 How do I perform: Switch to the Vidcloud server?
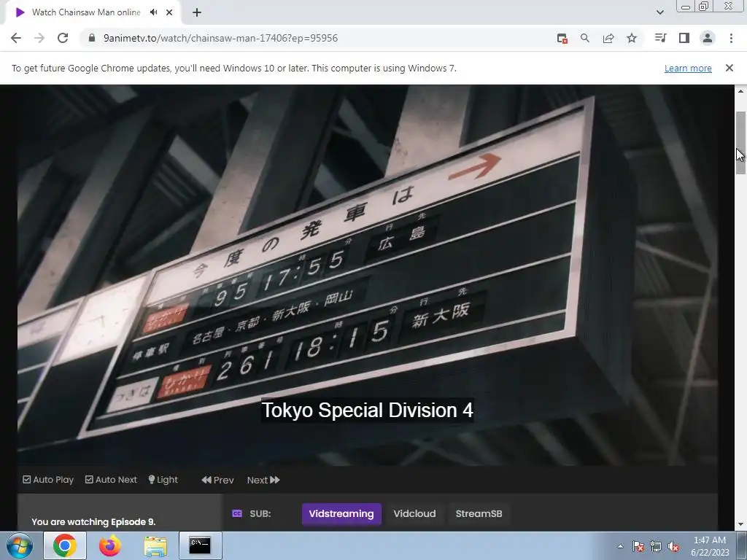tap(414, 514)
